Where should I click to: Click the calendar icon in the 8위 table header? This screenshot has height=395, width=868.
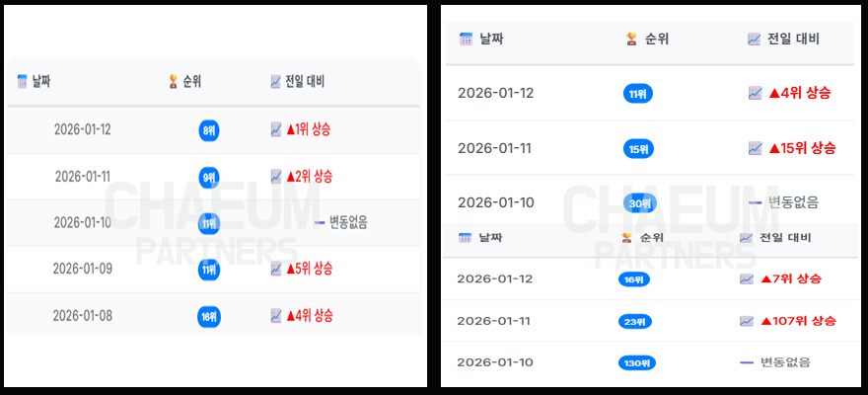[23, 82]
